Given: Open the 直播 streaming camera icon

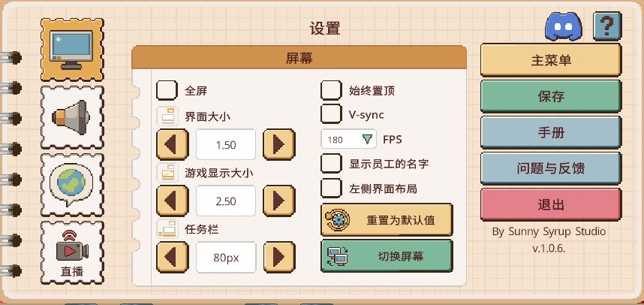Looking at the screenshot, I should 71,251.
